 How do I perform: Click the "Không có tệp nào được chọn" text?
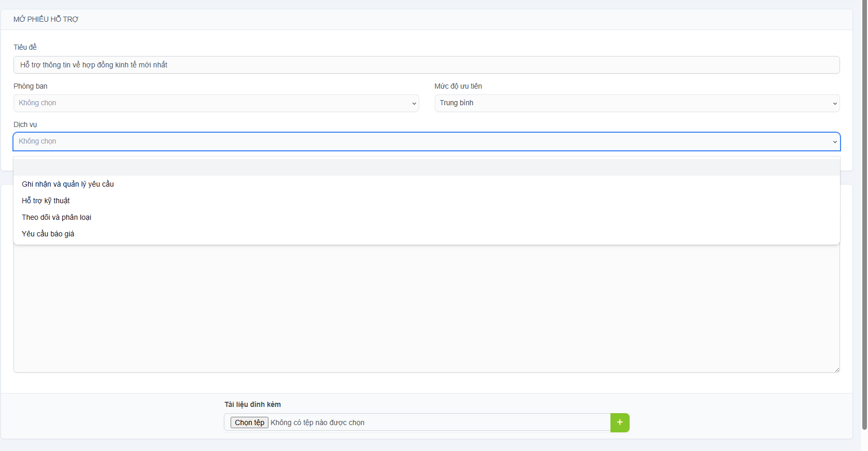tap(317, 422)
